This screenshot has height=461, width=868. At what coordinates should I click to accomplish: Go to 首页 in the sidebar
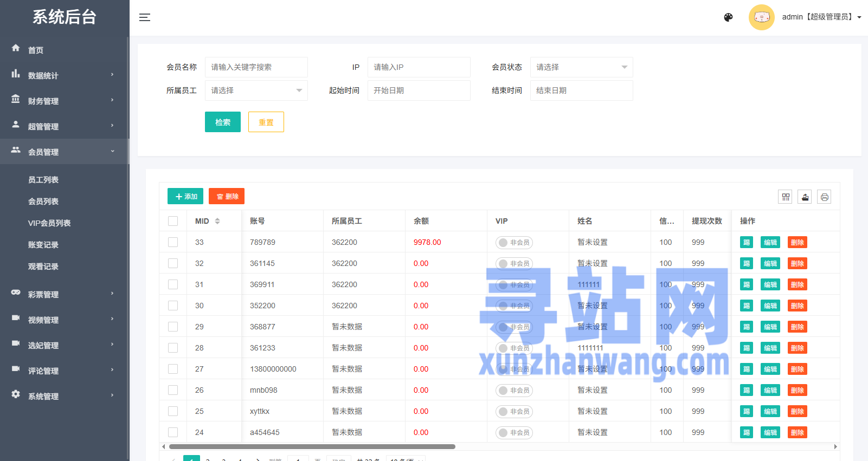(x=36, y=50)
